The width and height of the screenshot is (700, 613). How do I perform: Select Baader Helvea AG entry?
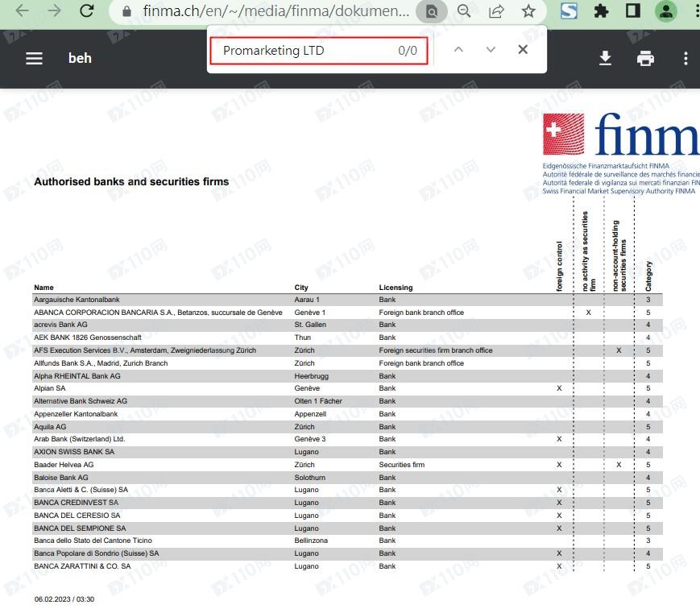[x=64, y=465]
